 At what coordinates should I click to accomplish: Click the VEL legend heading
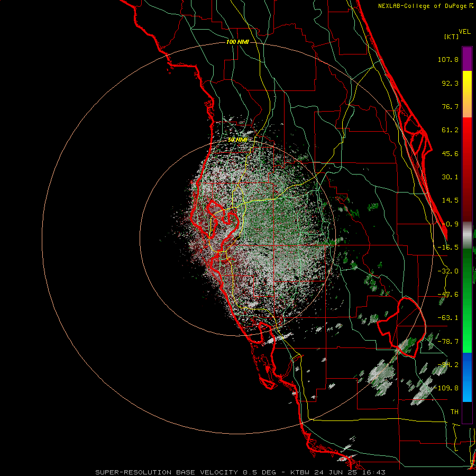pyautogui.click(x=464, y=32)
